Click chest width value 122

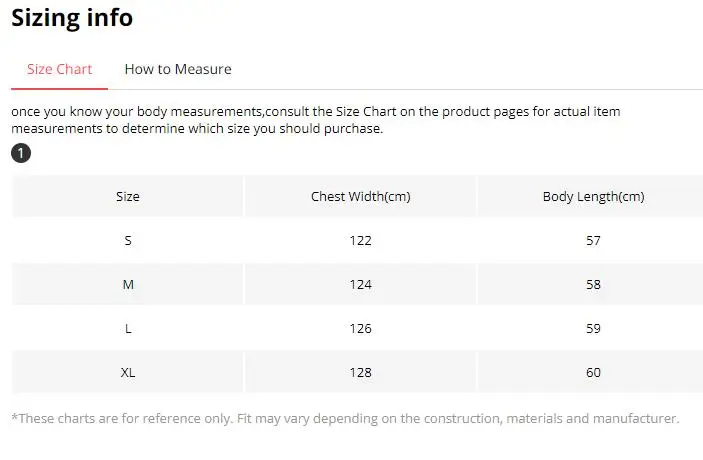360,241
